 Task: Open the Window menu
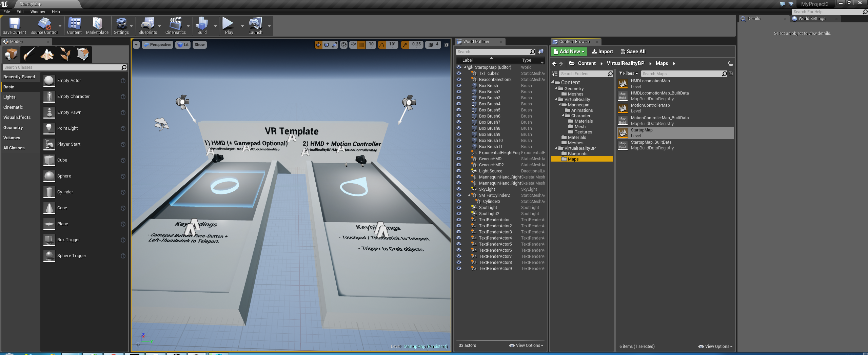[38, 12]
